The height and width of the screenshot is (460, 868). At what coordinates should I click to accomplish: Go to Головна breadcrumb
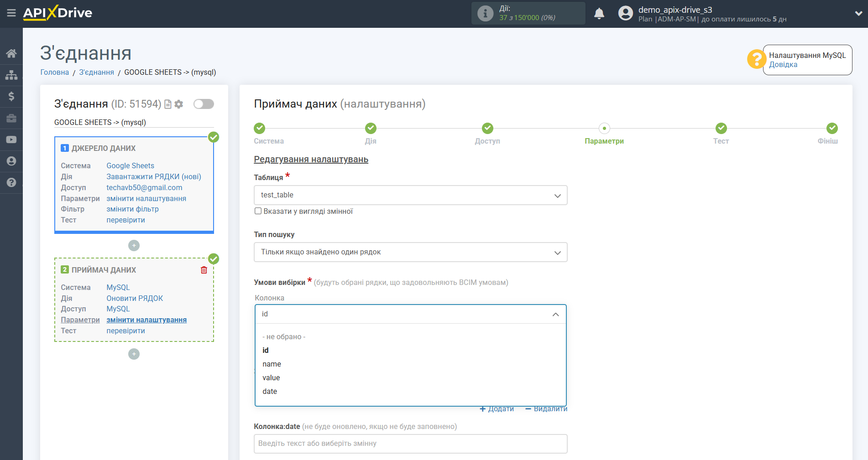coord(54,72)
